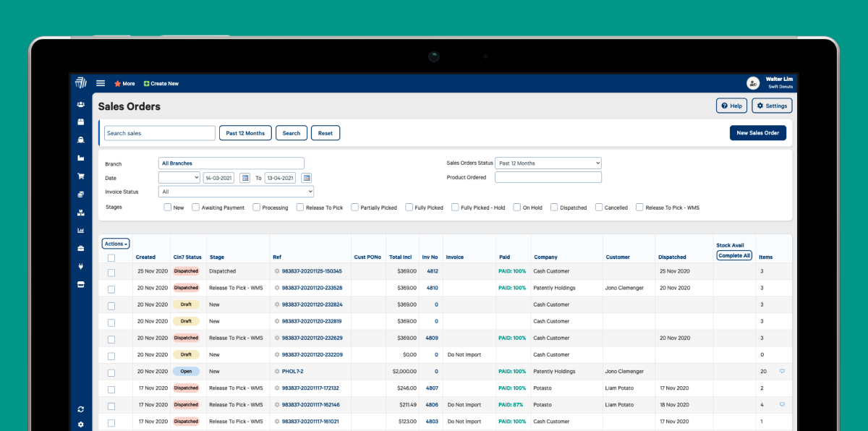The image size is (868, 431).
Task: Open the Settings button at top right
Action: pos(772,106)
